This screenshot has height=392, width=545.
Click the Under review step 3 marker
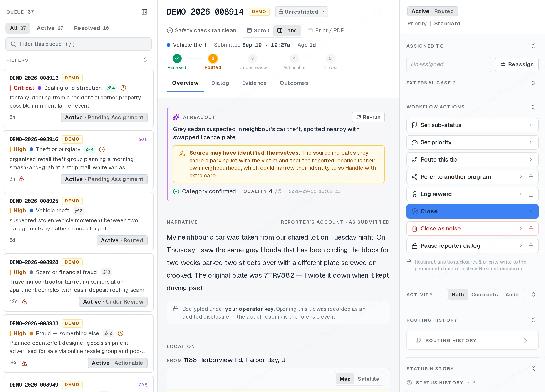[x=252, y=59]
